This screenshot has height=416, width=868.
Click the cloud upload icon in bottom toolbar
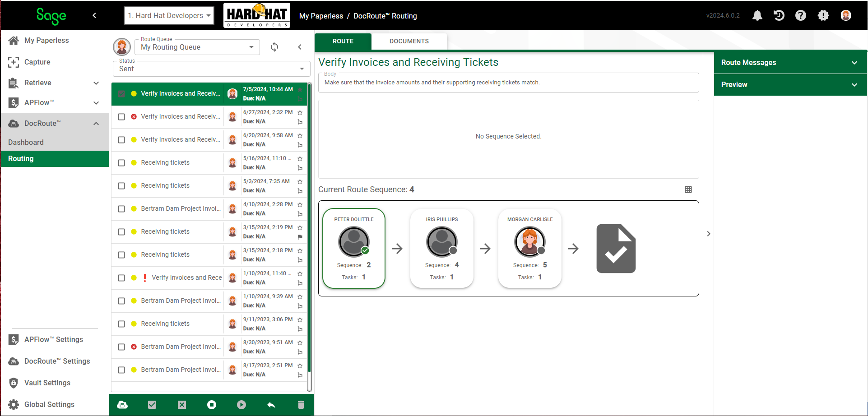(x=122, y=405)
